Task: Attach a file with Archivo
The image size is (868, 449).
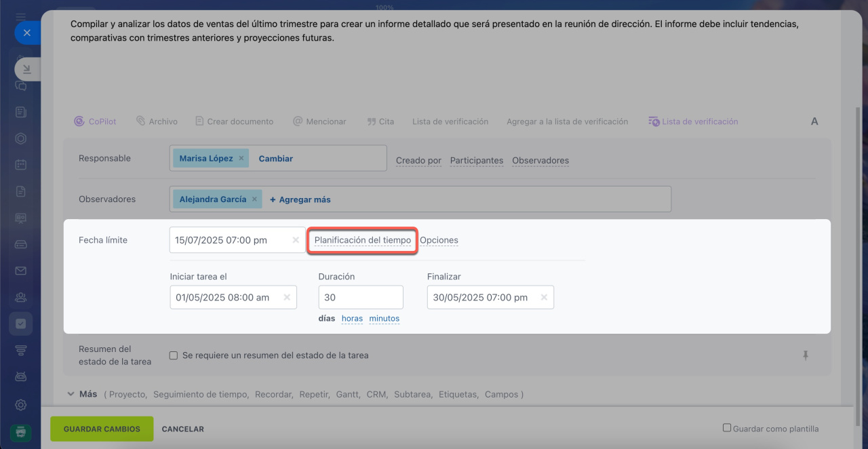Action: 157,121
